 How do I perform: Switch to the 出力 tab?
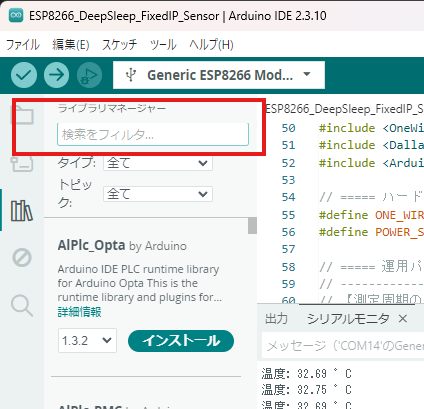(x=276, y=319)
